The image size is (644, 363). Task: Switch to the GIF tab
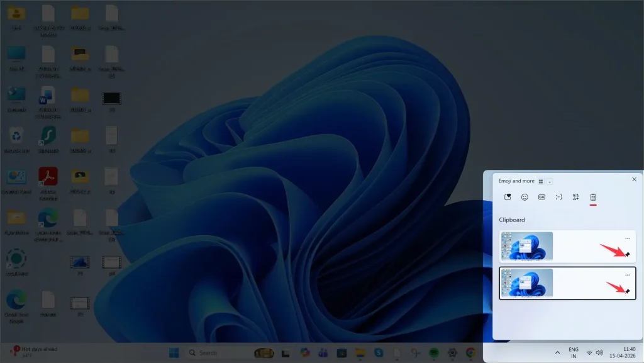[541, 196]
